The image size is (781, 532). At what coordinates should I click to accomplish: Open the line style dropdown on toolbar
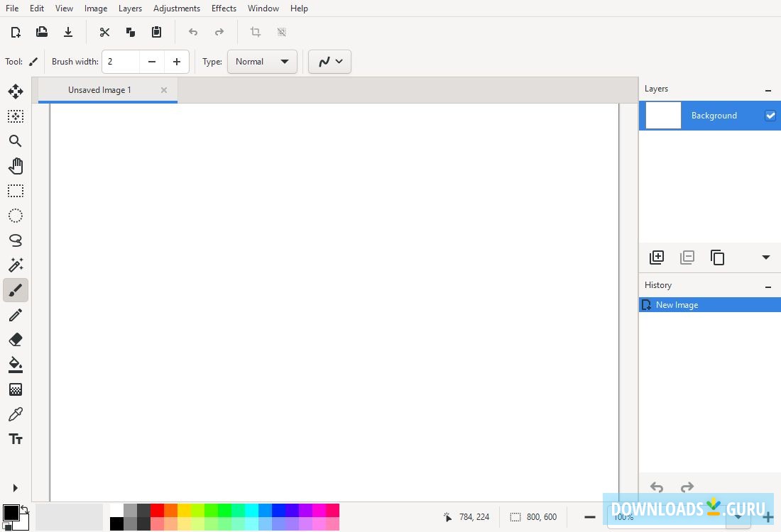tap(329, 62)
